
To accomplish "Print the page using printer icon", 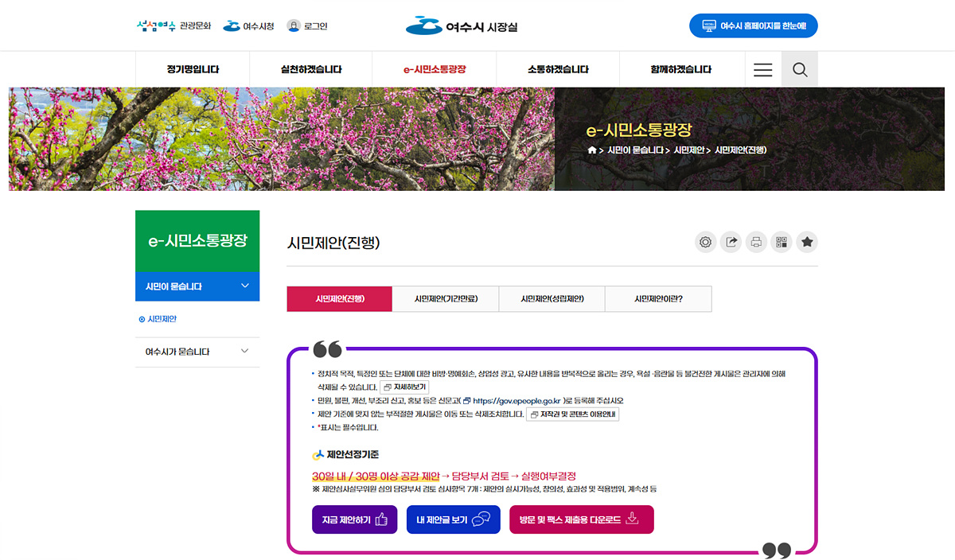I will tap(756, 243).
